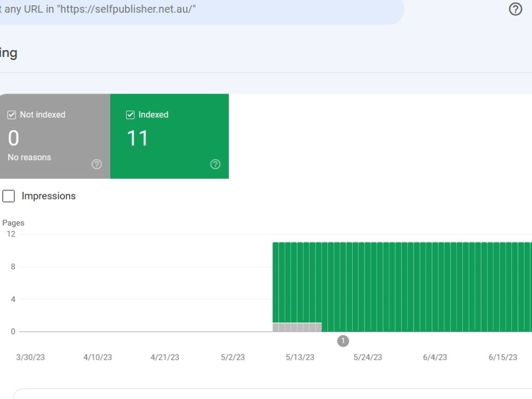Click the 5/13/23 date axis label
The width and height of the screenshot is (532, 399).
pos(300,358)
